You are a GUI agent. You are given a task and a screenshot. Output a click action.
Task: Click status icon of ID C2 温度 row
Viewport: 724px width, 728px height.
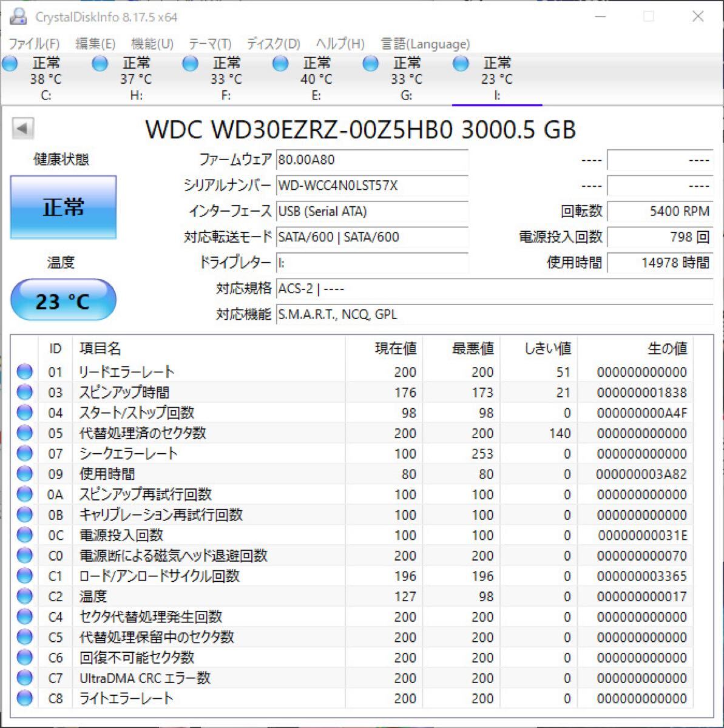[x=25, y=596]
